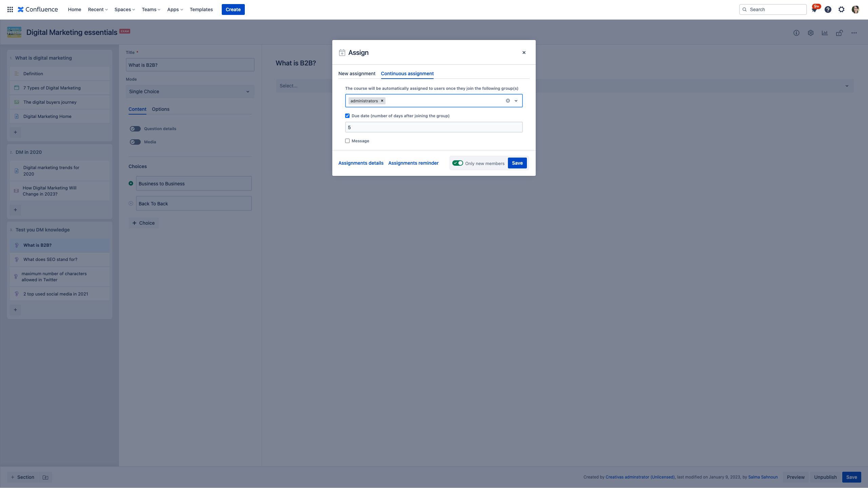Open Confluence settings gear icon
The width and height of the screenshot is (868, 488).
tap(842, 9)
